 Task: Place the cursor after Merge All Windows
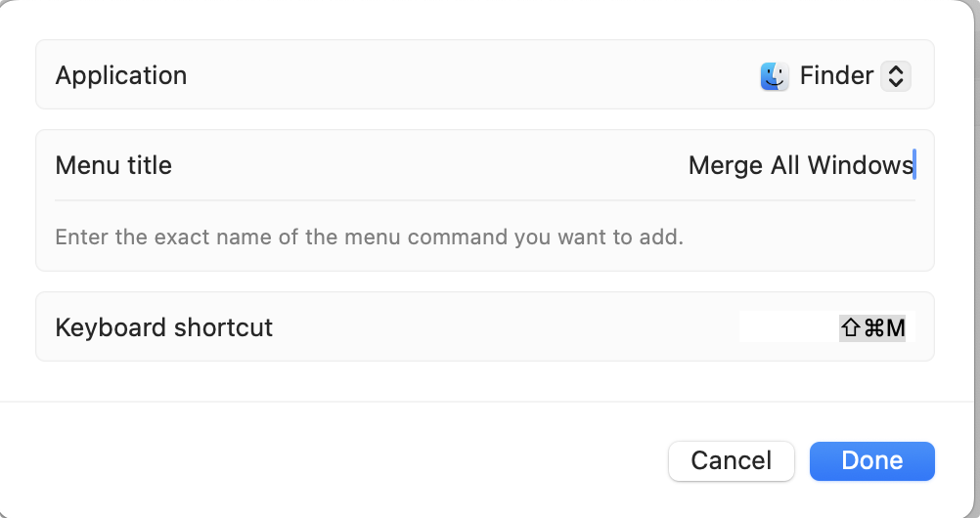(x=914, y=165)
